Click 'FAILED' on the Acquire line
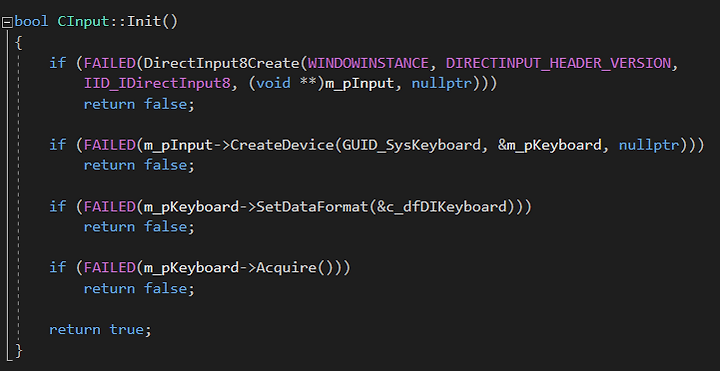Screen dimensions: 720x371 (x=109, y=268)
